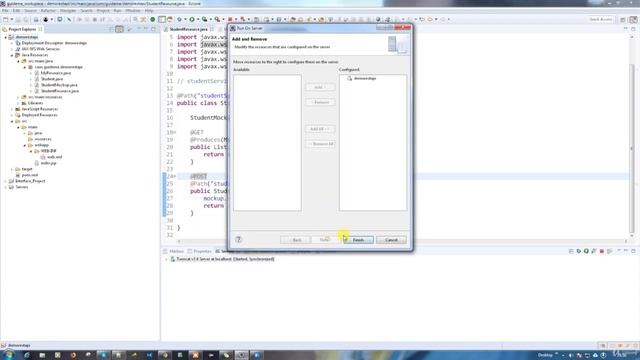
Task: Select the StudentResource.java editor tab
Action: 188,29
